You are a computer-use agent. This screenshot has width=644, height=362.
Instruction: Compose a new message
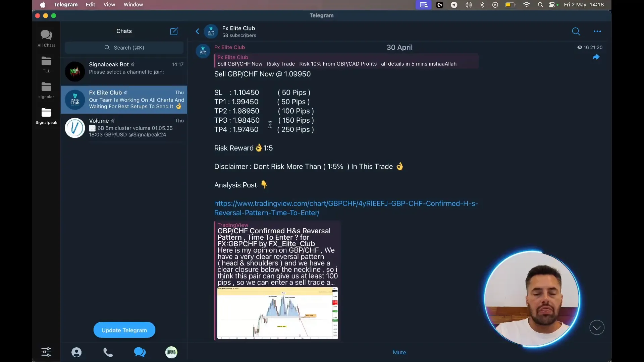(174, 31)
